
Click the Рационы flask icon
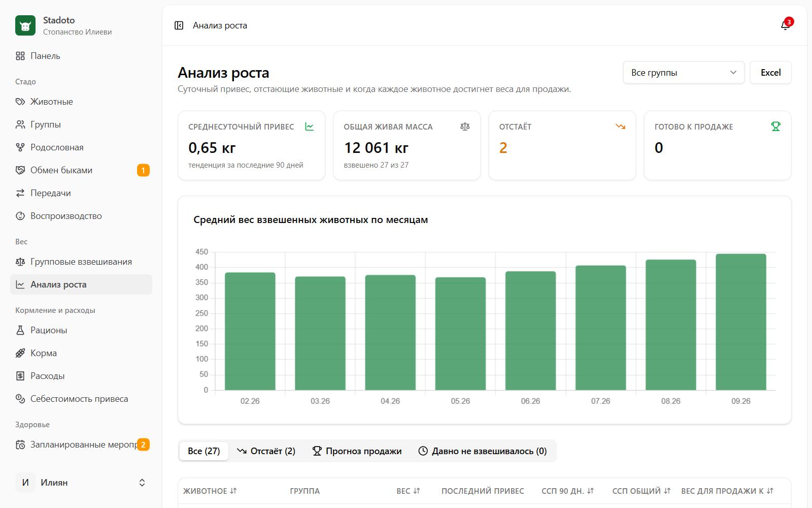point(20,330)
